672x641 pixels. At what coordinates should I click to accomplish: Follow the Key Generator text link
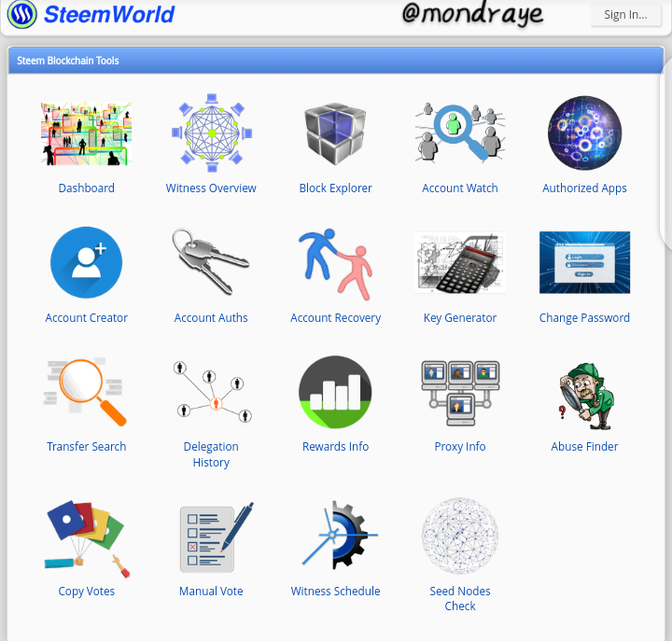point(460,318)
